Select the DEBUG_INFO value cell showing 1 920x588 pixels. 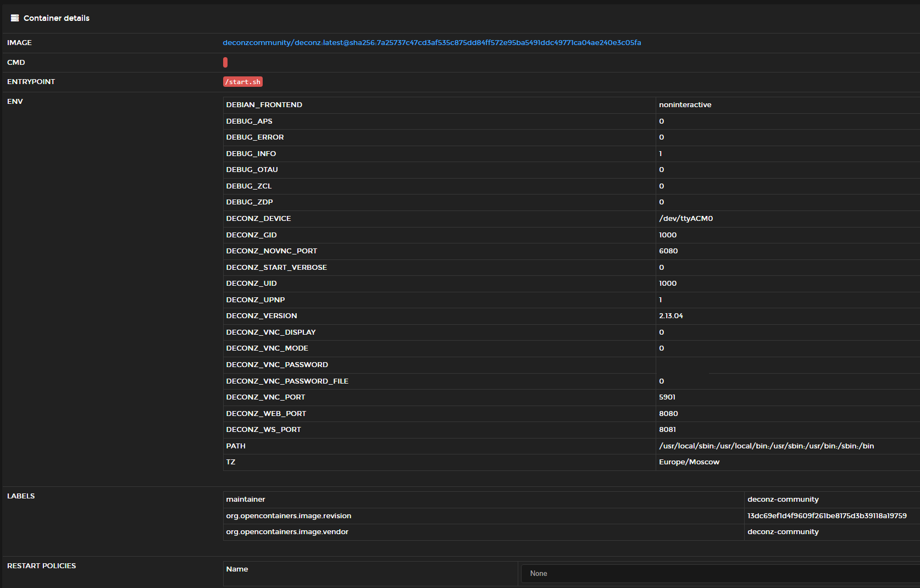[x=661, y=153]
